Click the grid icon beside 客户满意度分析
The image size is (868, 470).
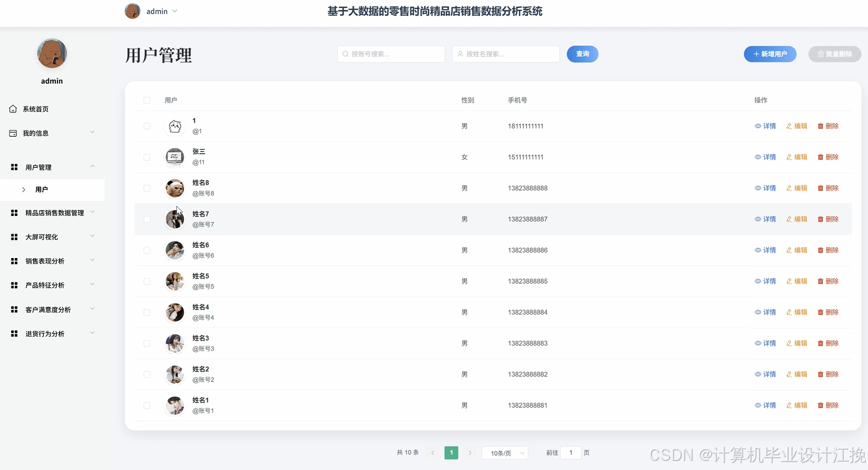(x=14, y=310)
